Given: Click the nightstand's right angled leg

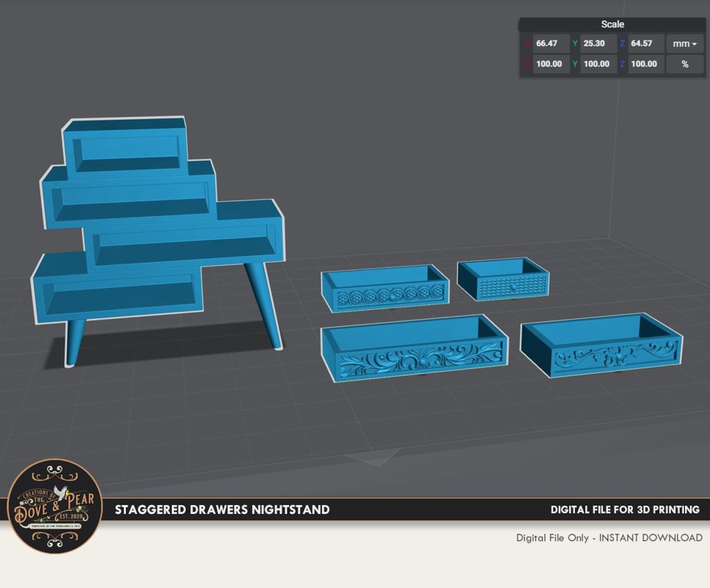Looking at the screenshot, I should click(x=264, y=305).
